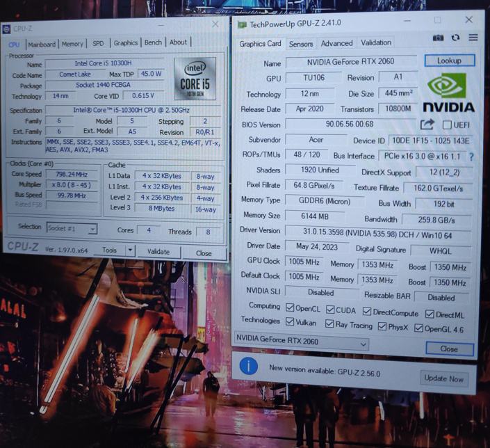Select the CPU tab in CPU-Z
The width and height of the screenshot is (490, 448).
coord(14,45)
